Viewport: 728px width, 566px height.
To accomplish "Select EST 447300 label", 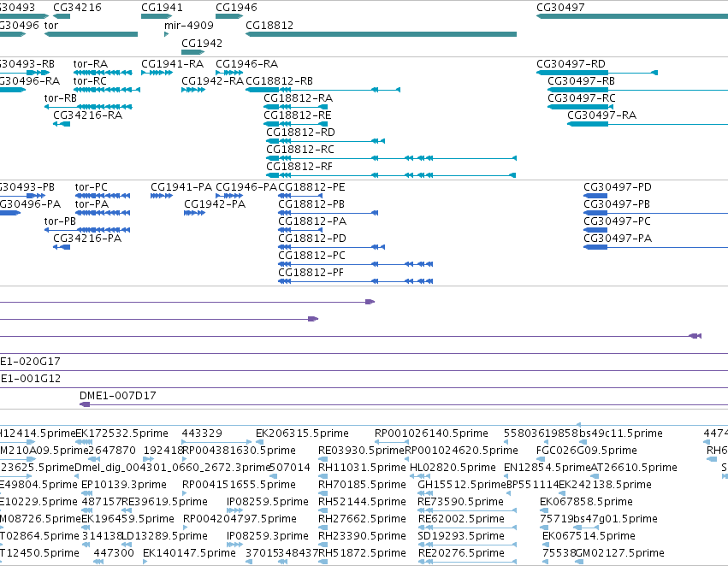I will (114, 553).
